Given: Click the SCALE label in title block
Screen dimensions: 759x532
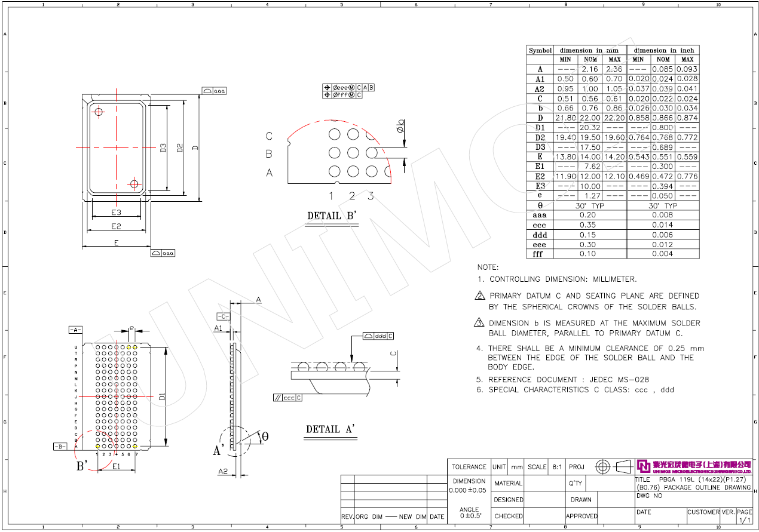Looking at the screenshot, I should click(537, 467).
